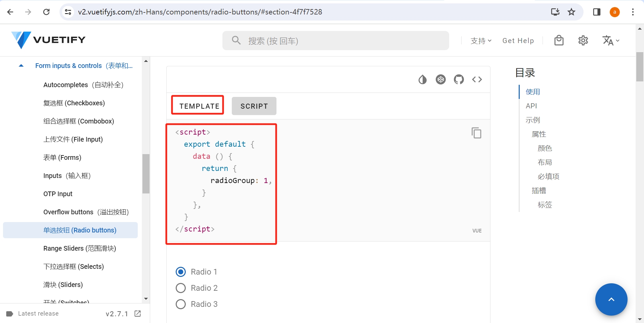Click the scroll-to-top floating button
Viewport: 644px width, 323px height.
point(611,299)
